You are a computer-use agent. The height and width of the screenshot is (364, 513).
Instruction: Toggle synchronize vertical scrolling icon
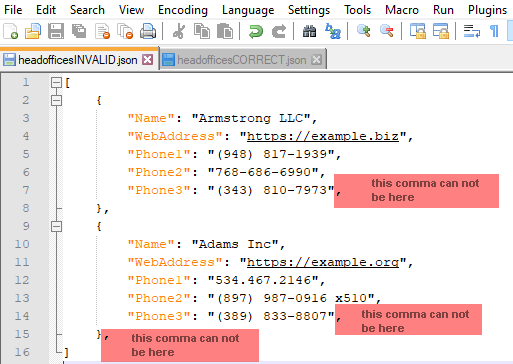tap(417, 31)
